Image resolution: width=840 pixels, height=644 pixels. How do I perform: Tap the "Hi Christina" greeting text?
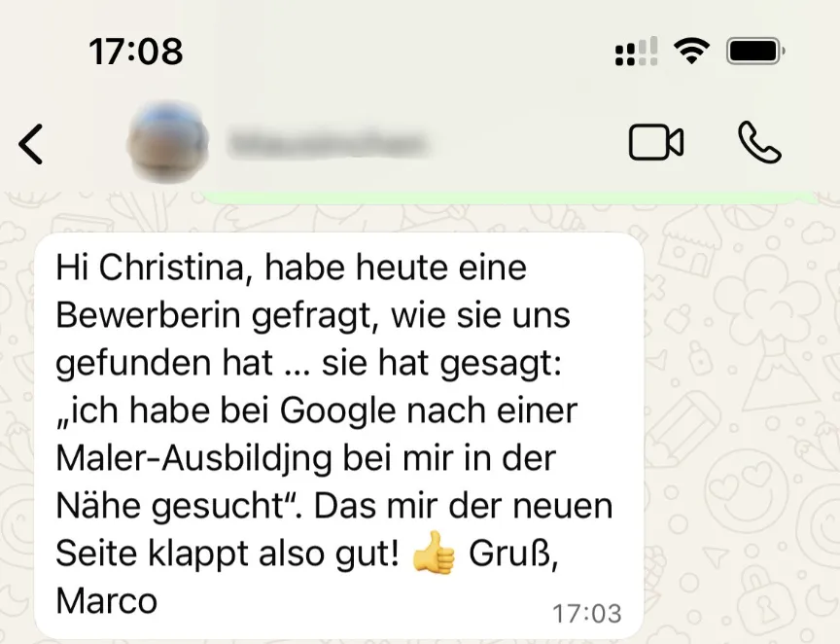150,267
